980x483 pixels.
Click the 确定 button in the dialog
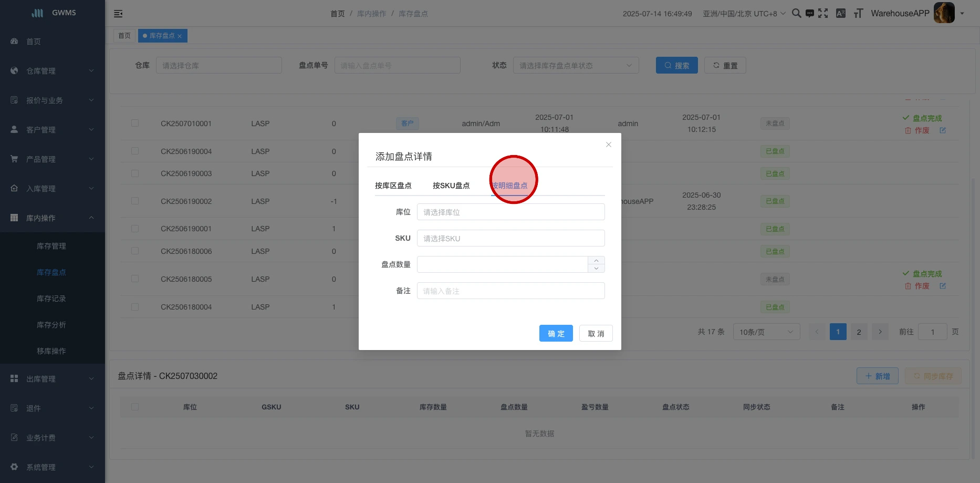(556, 334)
